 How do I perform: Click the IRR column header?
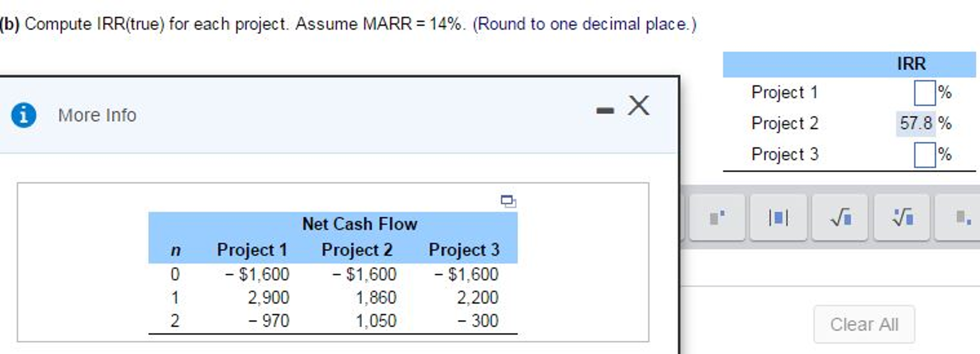click(x=912, y=63)
